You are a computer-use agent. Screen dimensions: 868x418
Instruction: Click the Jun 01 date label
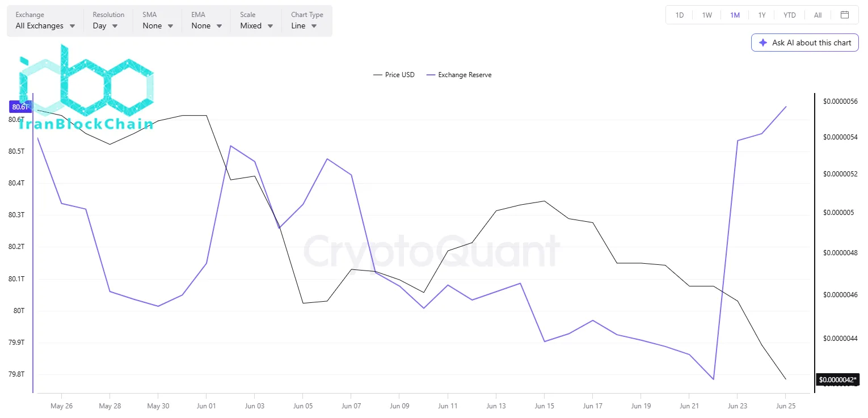tap(206, 406)
